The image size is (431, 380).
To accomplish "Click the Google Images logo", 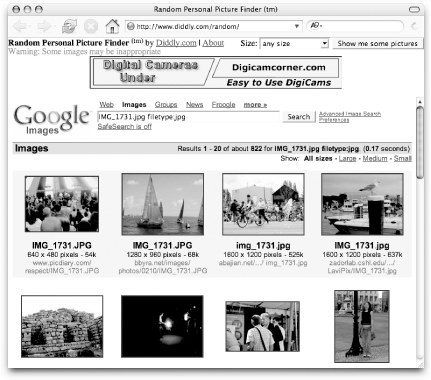I will 52,119.
